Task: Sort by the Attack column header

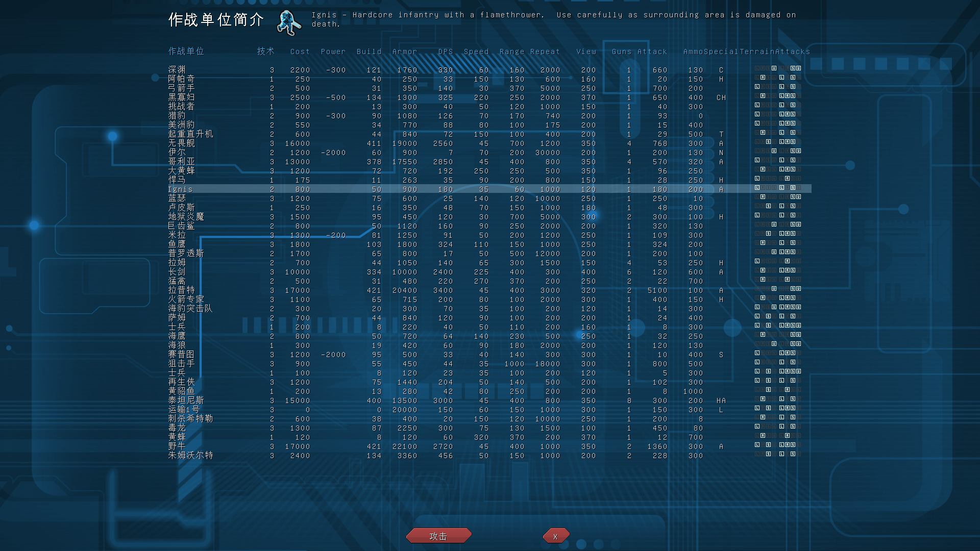Action: coord(652,52)
